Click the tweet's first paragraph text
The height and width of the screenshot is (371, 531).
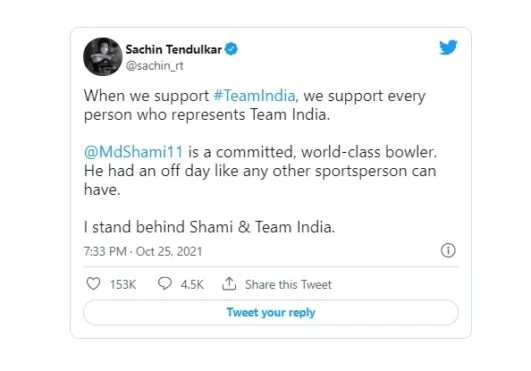(255, 105)
